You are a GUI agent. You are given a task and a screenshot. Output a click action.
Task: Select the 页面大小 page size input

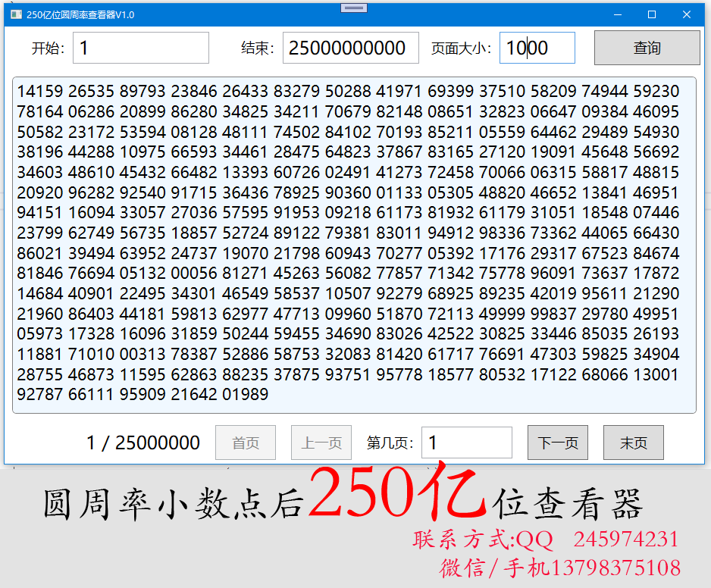coord(537,48)
